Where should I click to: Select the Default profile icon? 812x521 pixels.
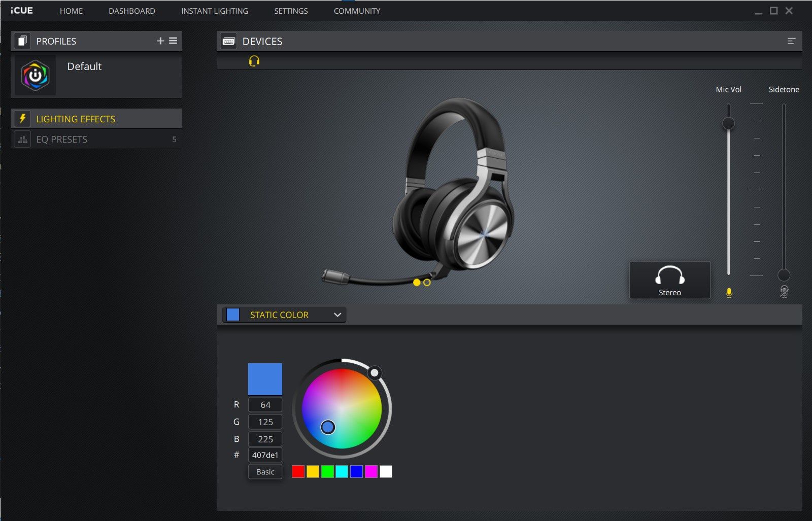point(36,76)
